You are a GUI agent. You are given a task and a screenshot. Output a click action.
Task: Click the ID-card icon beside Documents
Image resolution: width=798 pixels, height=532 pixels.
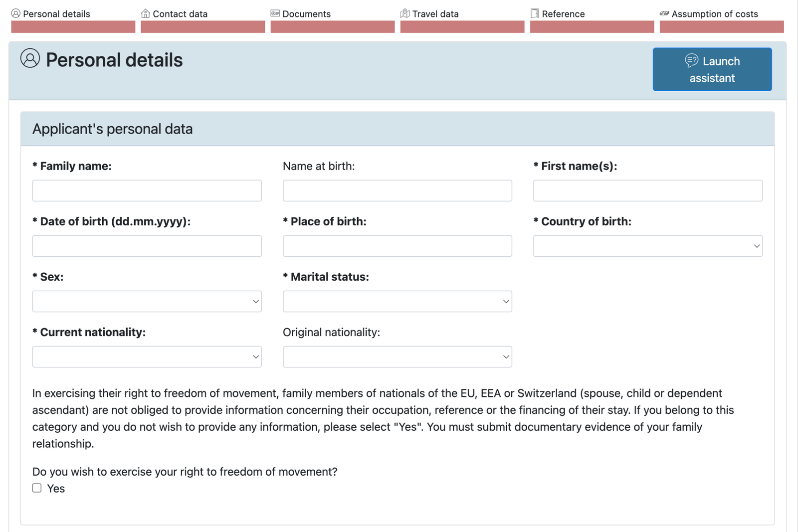click(x=275, y=13)
